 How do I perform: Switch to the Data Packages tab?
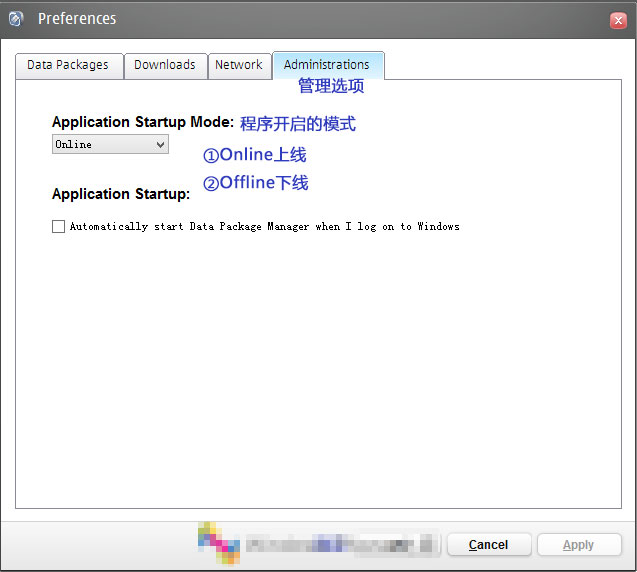point(69,66)
